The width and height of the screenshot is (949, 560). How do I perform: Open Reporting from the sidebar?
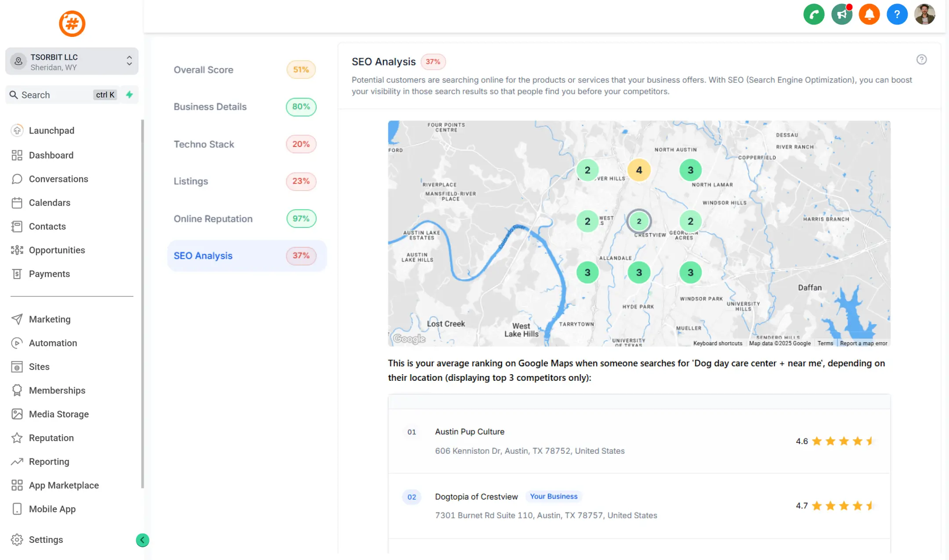49,462
